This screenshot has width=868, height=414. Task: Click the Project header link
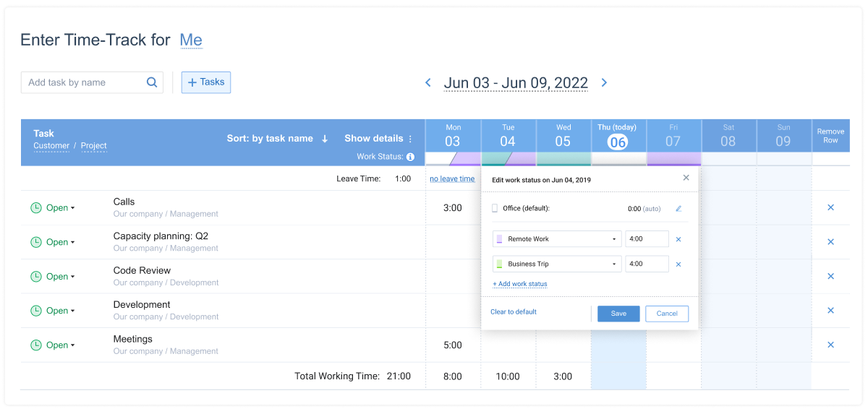(94, 146)
